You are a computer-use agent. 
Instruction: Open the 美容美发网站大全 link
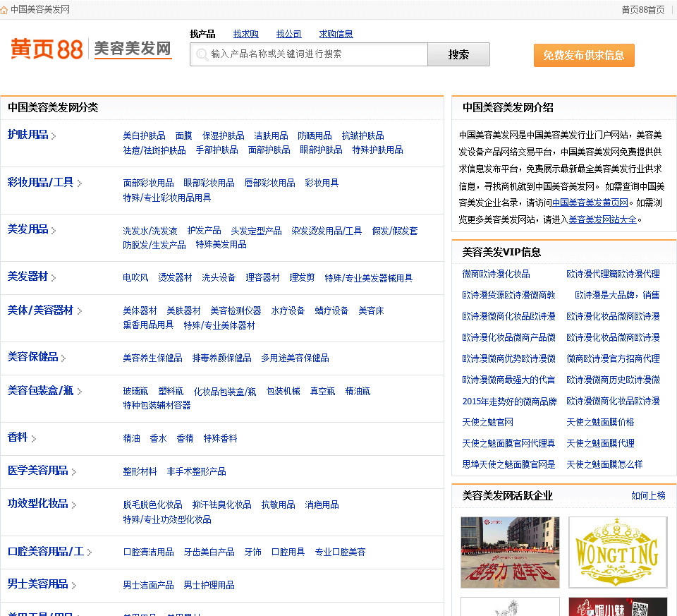603,219
